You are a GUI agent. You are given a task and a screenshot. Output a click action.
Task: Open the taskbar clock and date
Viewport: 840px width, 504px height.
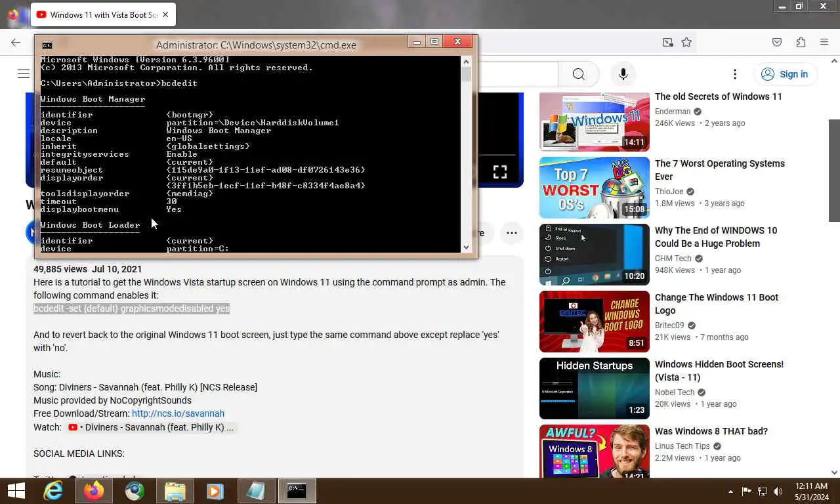pyautogui.click(x=811, y=492)
